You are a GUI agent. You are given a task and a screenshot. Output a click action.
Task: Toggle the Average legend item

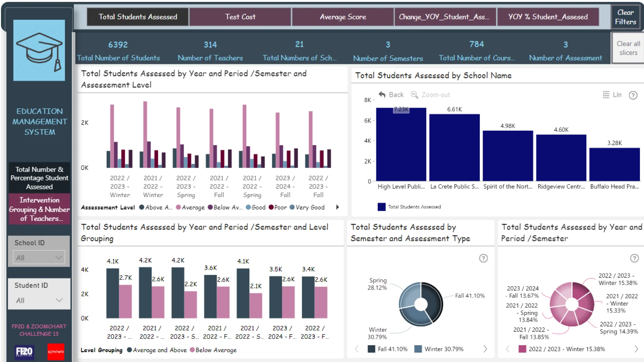[x=190, y=207]
